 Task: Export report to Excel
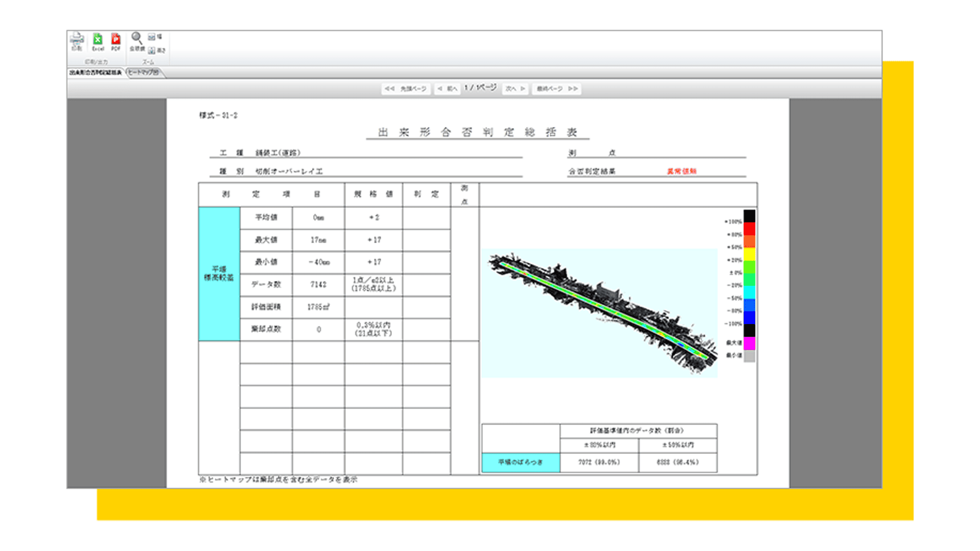98,41
